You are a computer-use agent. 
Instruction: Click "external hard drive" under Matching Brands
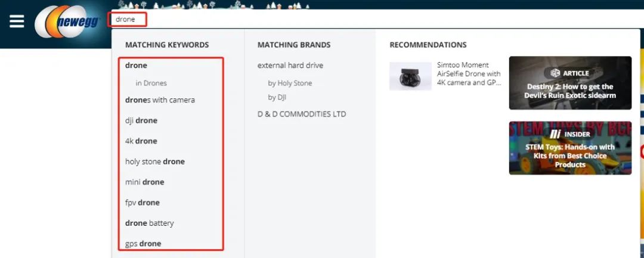tap(290, 66)
